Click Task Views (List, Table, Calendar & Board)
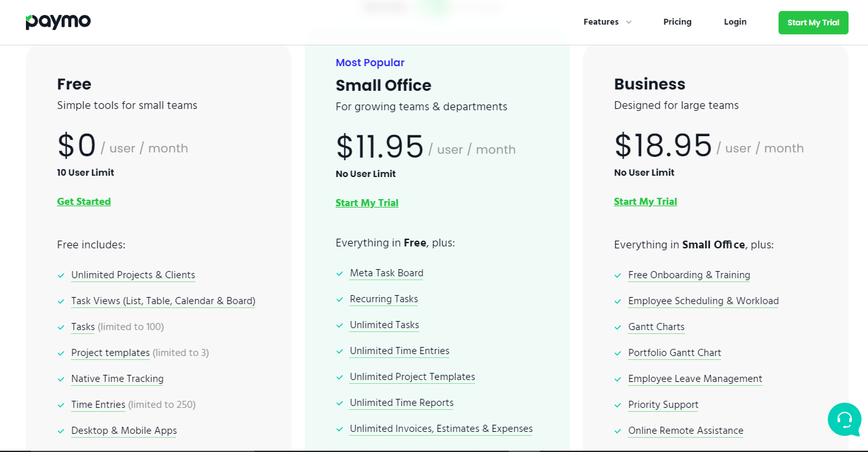The width and height of the screenshot is (868, 452). tap(163, 301)
